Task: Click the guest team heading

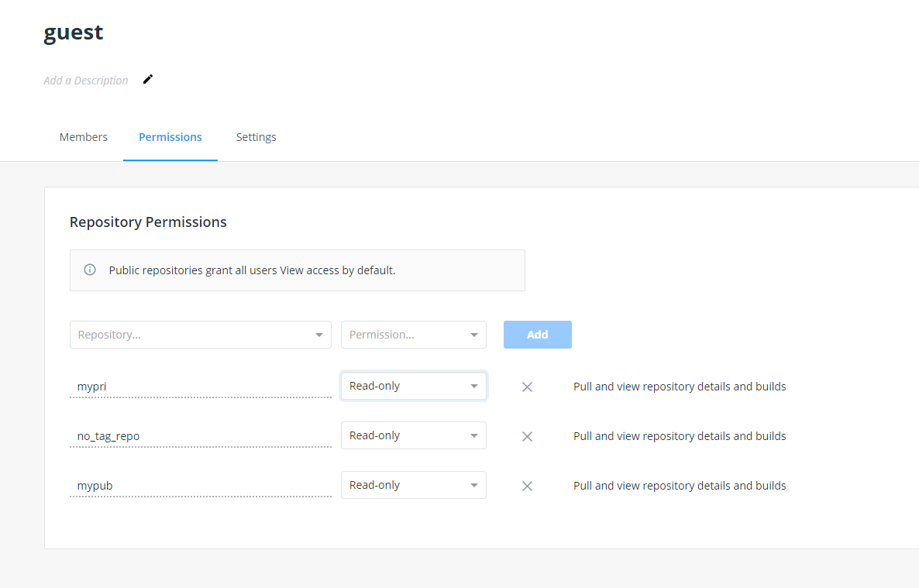Action: click(x=74, y=33)
